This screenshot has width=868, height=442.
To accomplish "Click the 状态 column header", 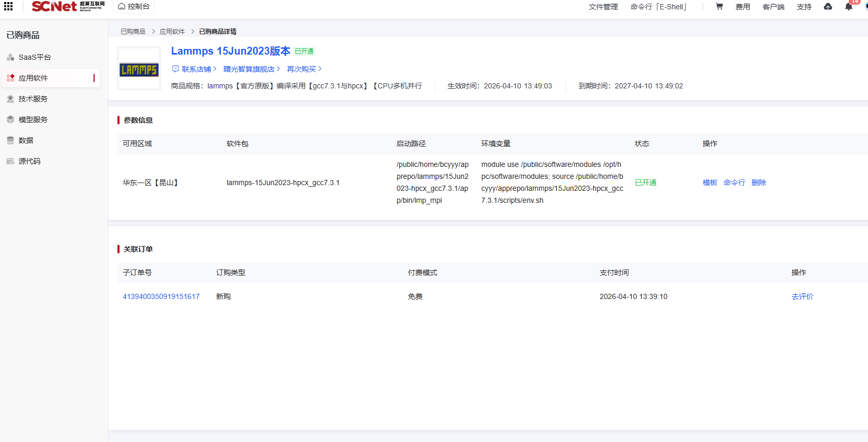I will (642, 144).
